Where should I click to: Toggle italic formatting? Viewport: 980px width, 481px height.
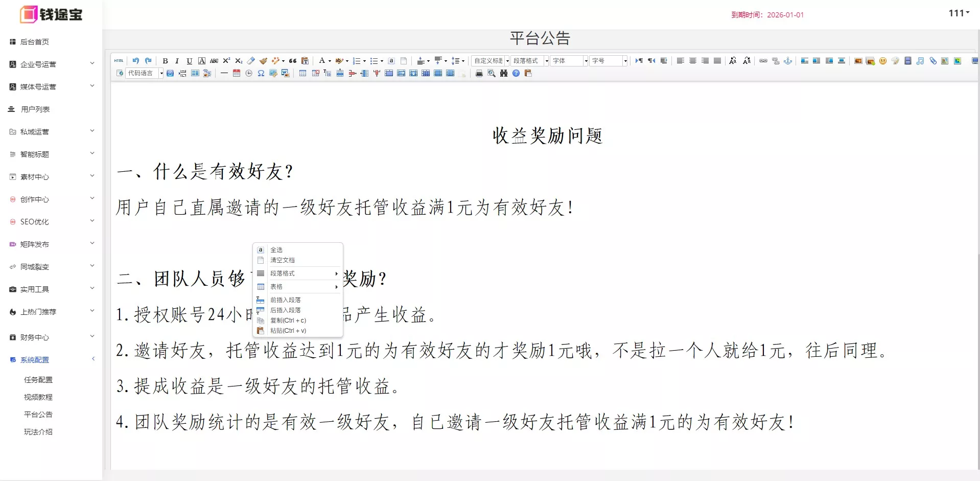pyautogui.click(x=177, y=61)
